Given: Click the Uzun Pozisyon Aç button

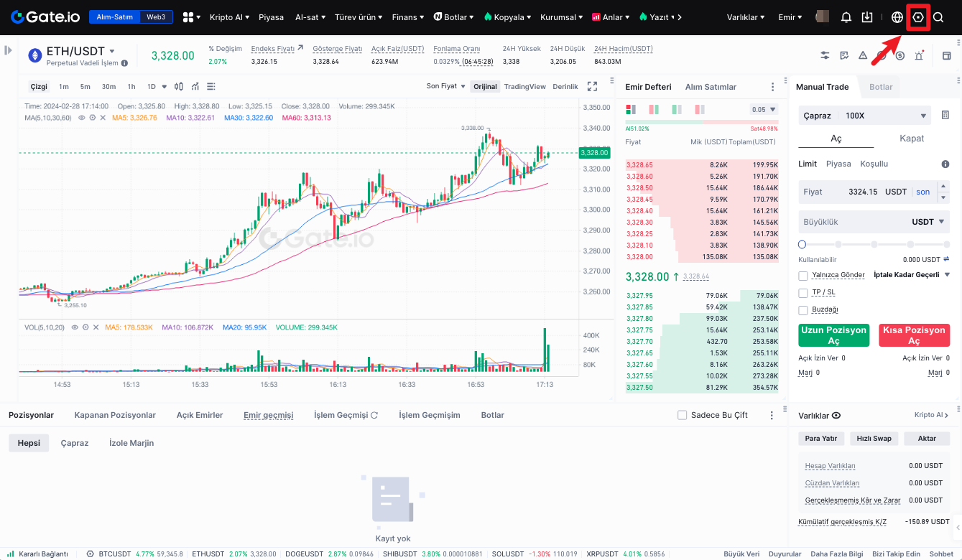Looking at the screenshot, I should (833, 335).
